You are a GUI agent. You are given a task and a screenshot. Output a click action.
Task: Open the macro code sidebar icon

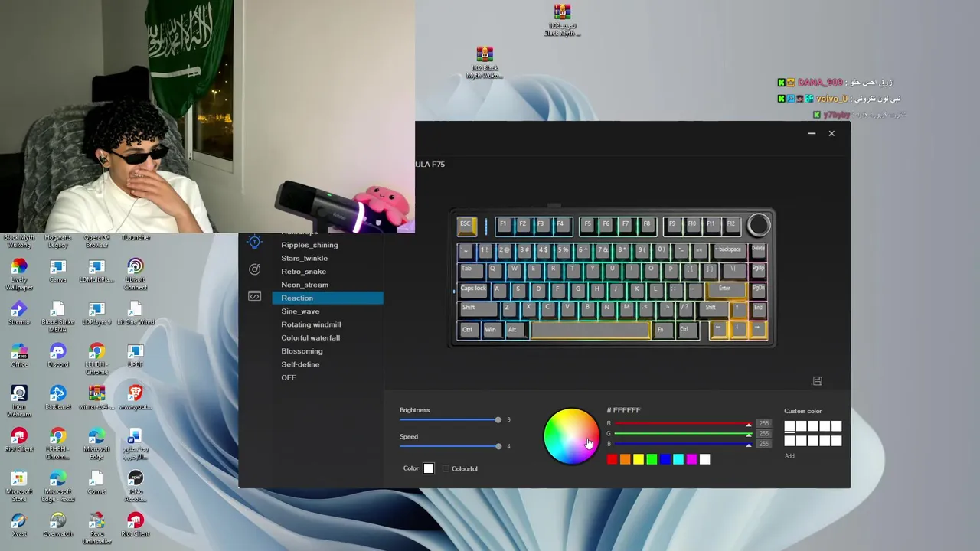click(254, 297)
